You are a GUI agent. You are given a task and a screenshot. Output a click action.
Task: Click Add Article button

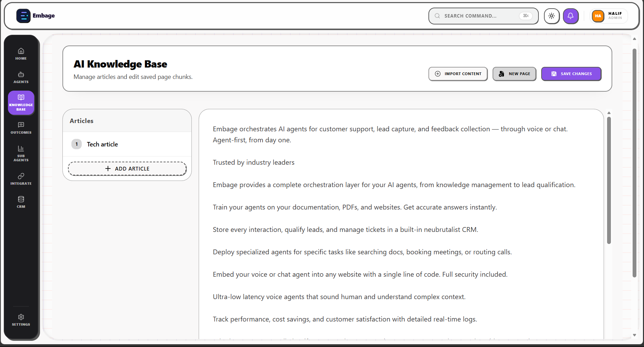click(x=127, y=169)
